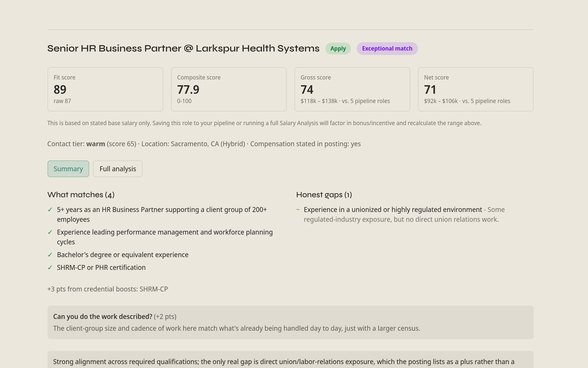Select the Net score card
The width and height of the screenshot is (588, 368).
point(475,89)
